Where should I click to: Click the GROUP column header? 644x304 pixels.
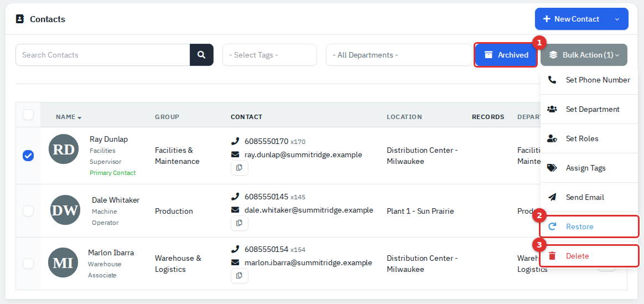[167, 117]
